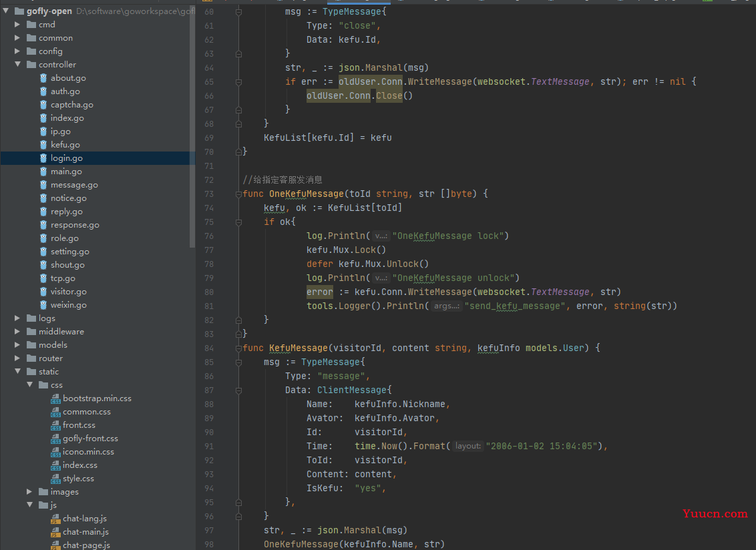Open common.css file
The height and width of the screenshot is (550, 756).
(87, 412)
